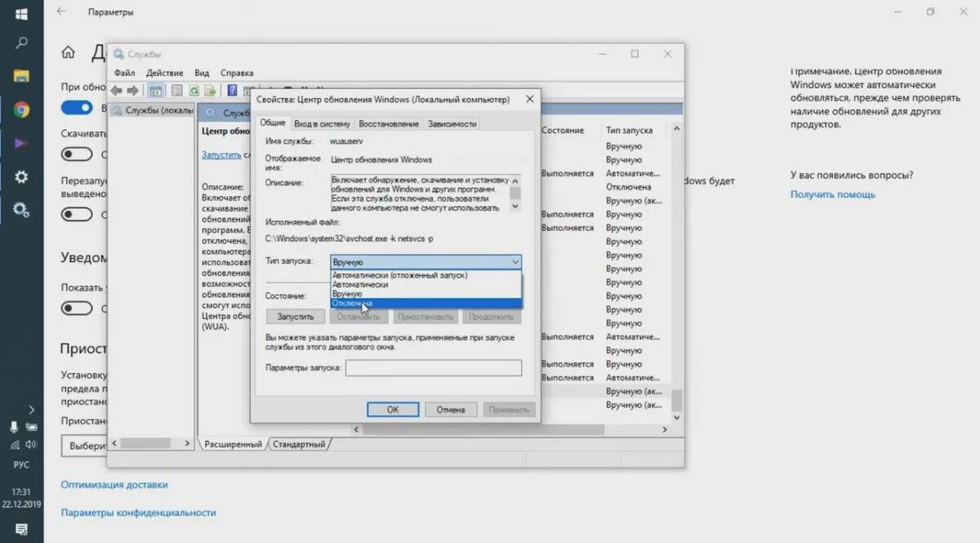The width and height of the screenshot is (980, 543).
Task: Click Forward arrow in the Services toolbar
Action: click(131, 91)
